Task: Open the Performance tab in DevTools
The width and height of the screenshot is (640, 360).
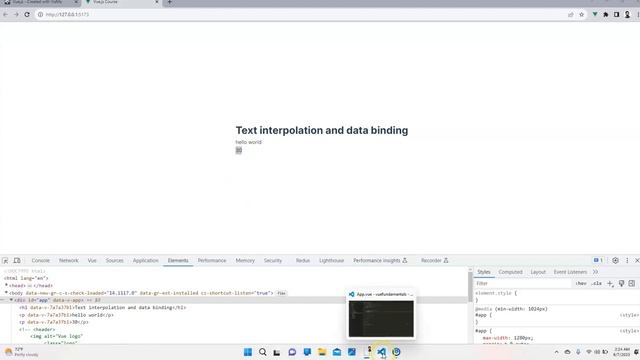Action: 212,260
